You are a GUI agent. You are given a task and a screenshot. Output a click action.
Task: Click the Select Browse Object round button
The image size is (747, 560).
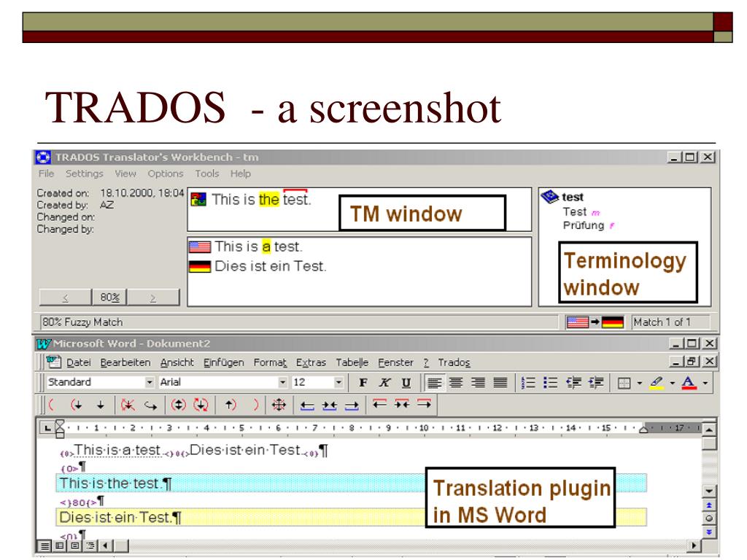[x=709, y=518]
